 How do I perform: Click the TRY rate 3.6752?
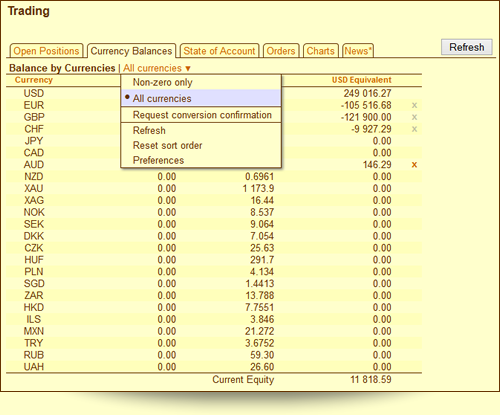coord(260,343)
